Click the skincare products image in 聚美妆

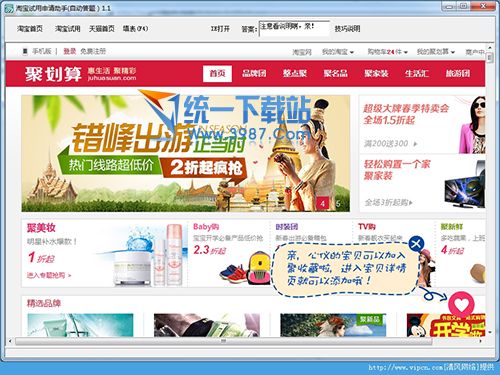tap(148, 255)
